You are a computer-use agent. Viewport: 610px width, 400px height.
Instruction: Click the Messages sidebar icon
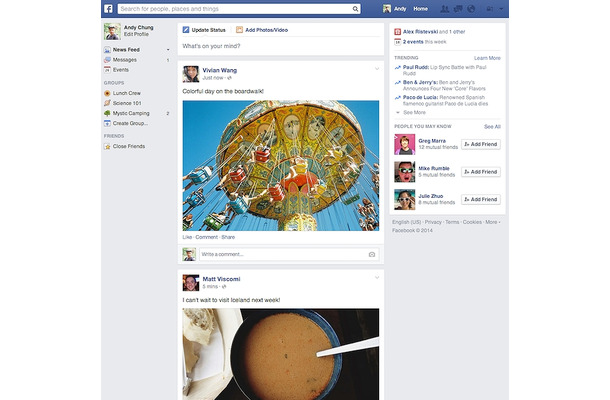point(107,60)
